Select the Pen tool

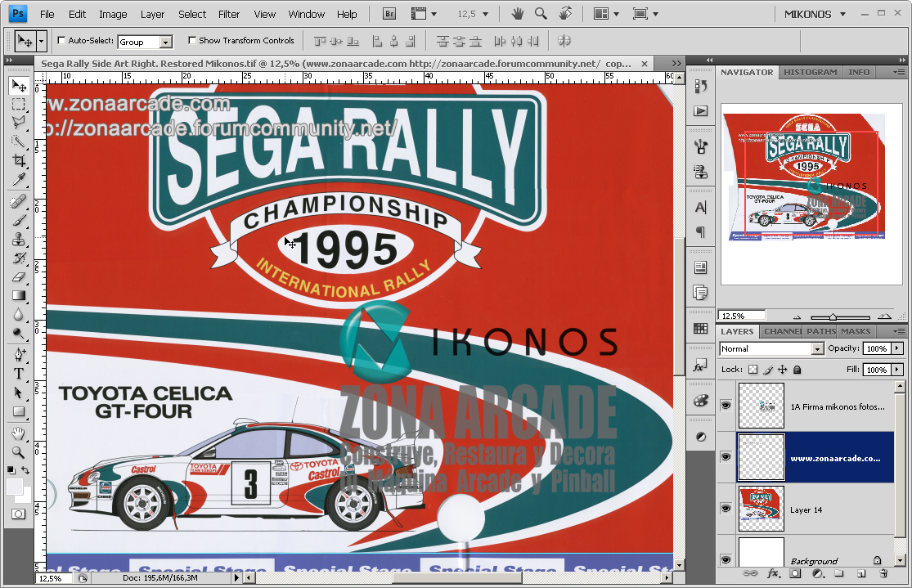[x=19, y=354]
